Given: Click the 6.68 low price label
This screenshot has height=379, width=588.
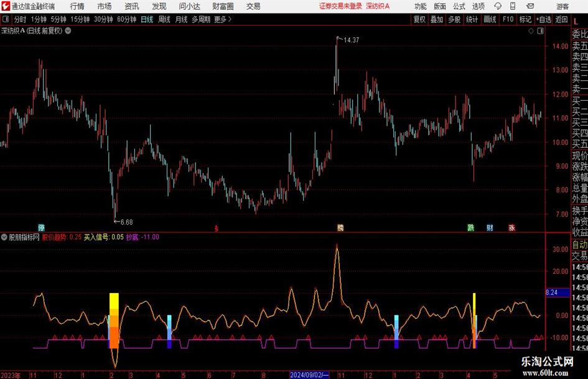Looking at the screenshot, I should (126, 222).
